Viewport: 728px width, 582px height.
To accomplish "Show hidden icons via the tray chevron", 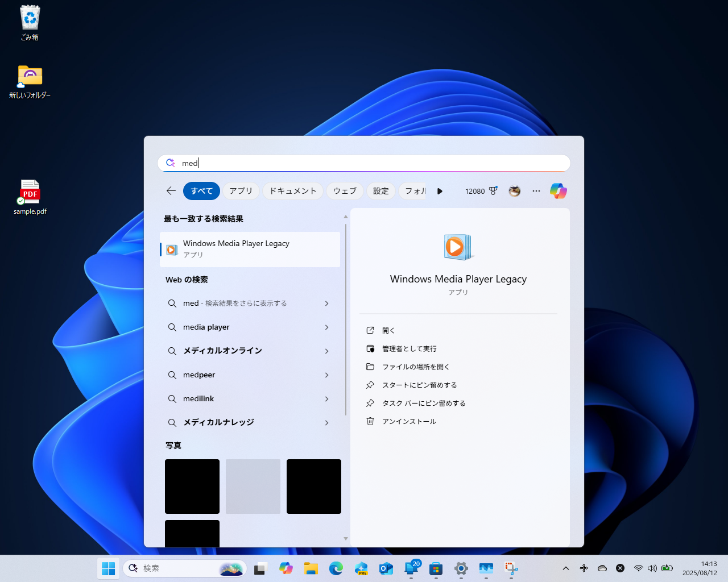I will [566, 568].
